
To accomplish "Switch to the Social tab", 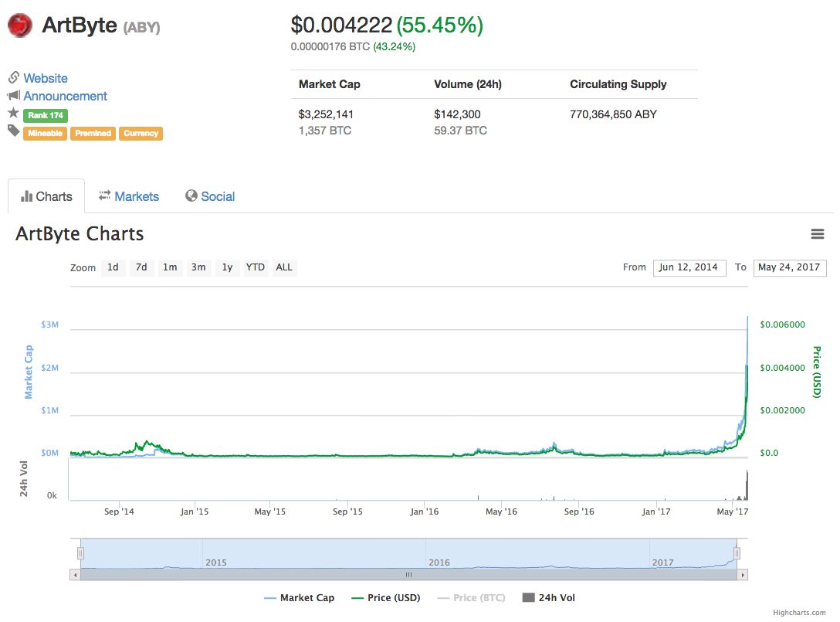I will pos(210,196).
